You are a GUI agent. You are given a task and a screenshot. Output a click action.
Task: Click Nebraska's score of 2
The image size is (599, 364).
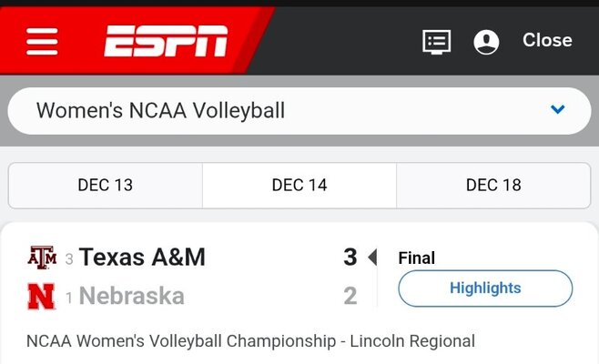pos(350,296)
